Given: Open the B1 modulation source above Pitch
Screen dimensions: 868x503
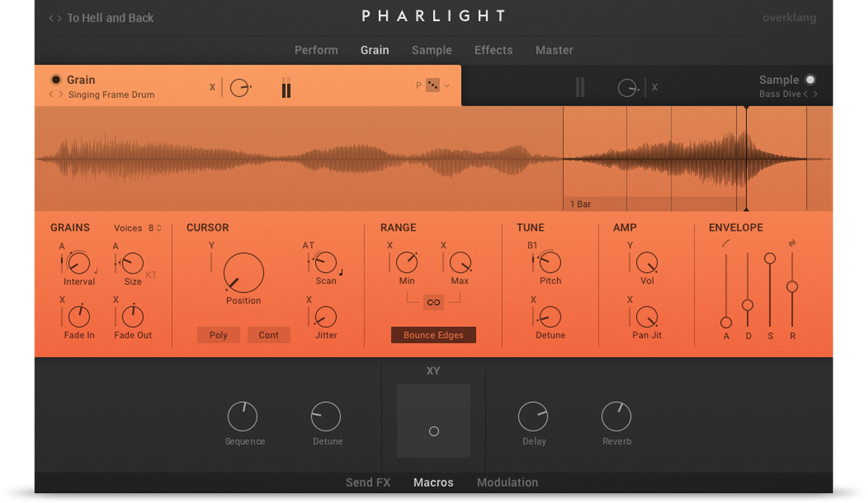Looking at the screenshot, I should point(532,245).
